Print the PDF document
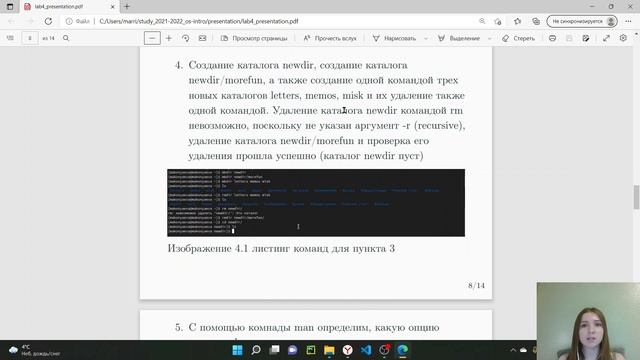Viewport: 640px width, 360px height. [x=552, y=38]
